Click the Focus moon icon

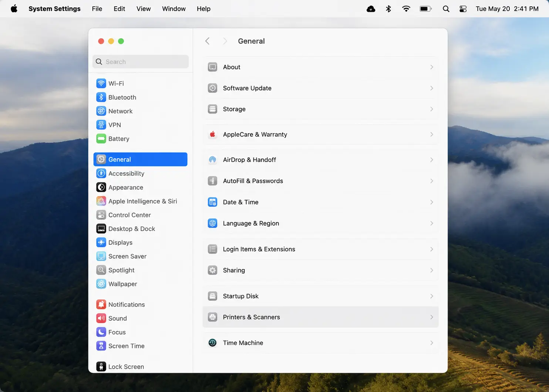click(101, 332)
